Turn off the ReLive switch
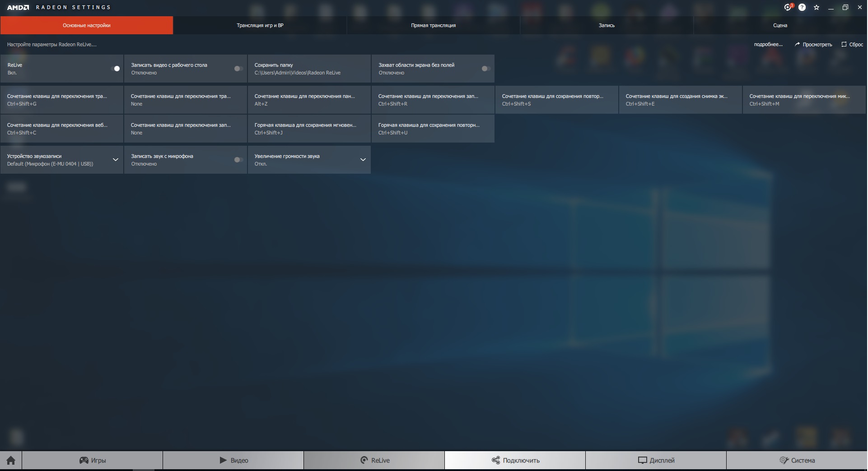Image resolution: width=868 pixels, height=471 pixels. click(x=115, y=69)
